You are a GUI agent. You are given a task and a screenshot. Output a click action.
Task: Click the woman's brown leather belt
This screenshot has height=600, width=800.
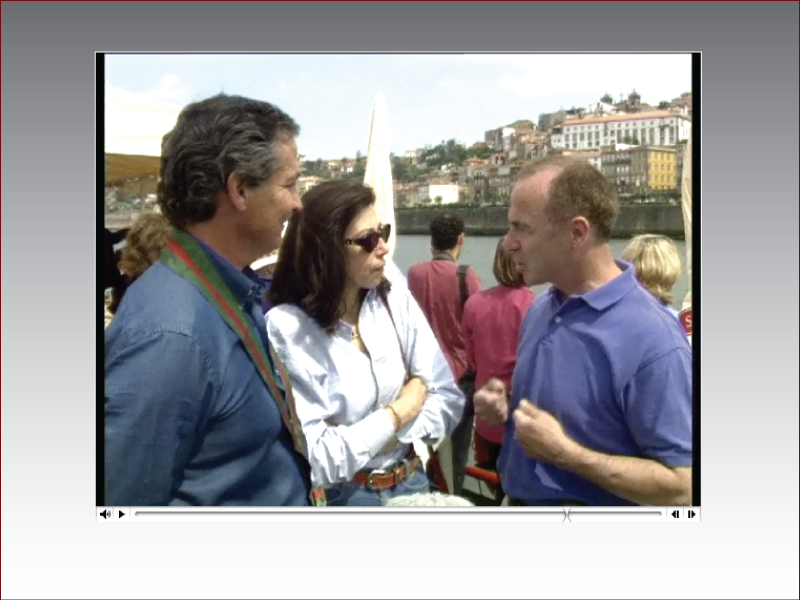point(385,477)
